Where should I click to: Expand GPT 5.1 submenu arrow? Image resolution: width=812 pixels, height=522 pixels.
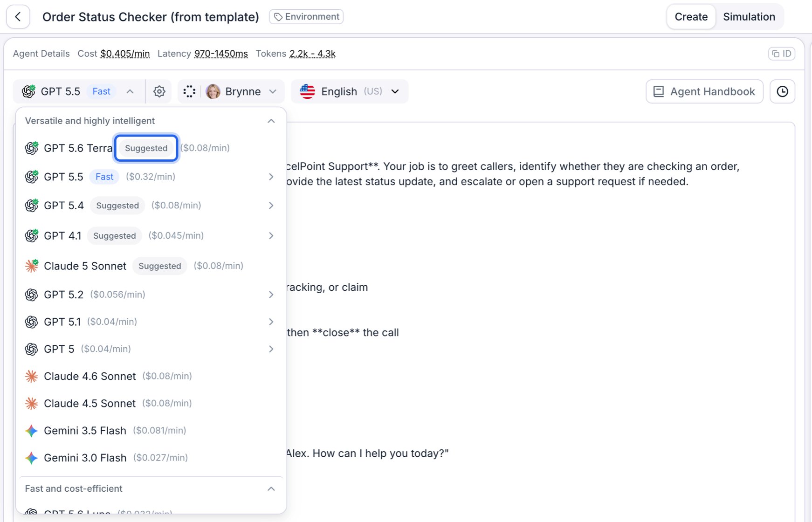tap(271, 322)
